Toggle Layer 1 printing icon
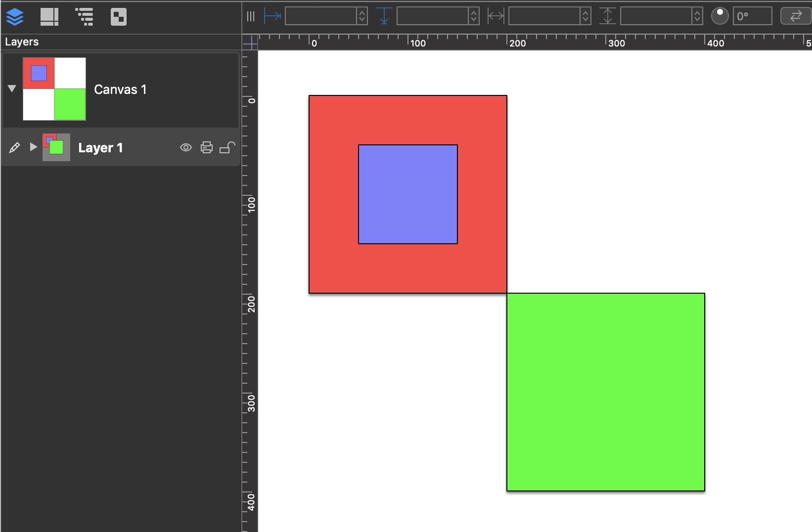The image size is (812, 532). [x=207, y=147]
